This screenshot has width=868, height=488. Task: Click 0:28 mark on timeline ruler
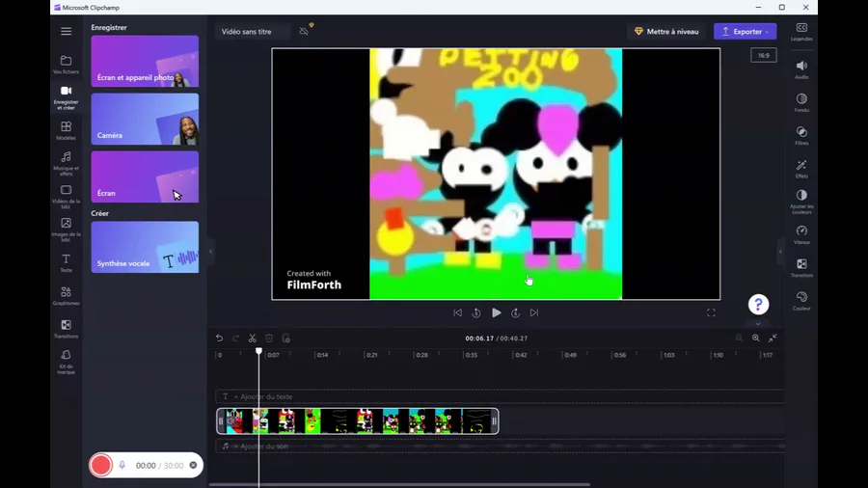[x=421, y=355]
